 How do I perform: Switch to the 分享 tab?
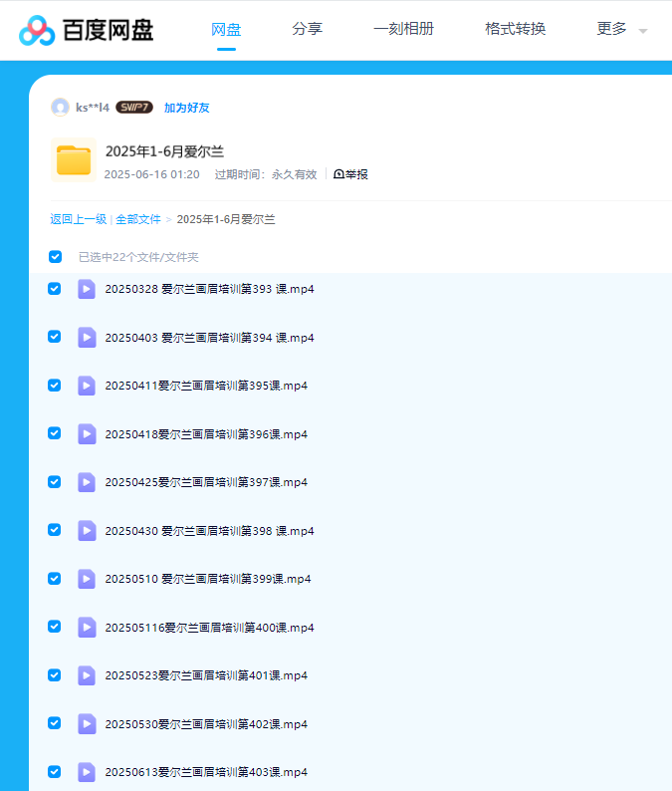pyautogui.click(x=307, y=29)
